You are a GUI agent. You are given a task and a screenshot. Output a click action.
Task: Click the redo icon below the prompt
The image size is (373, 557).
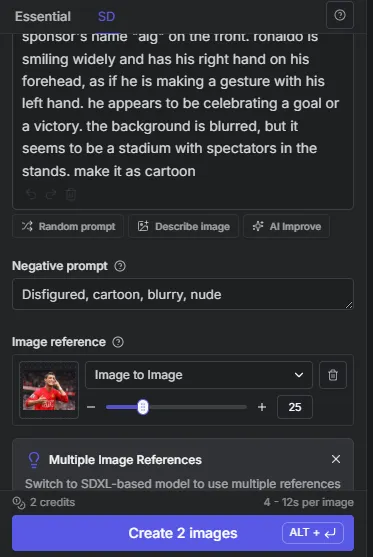click(x=51, y=194)
